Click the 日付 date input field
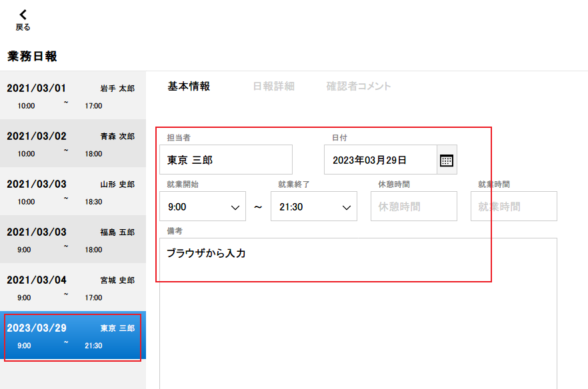The height and width of the screenshot is (389, 588). pyautogui.click(x=380, y=160)
